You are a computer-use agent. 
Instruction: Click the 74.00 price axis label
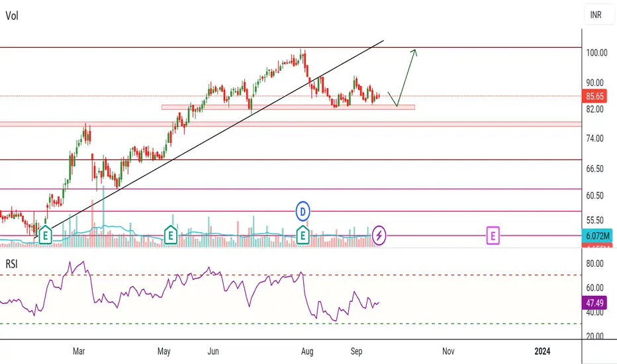(x=594, y=138)
